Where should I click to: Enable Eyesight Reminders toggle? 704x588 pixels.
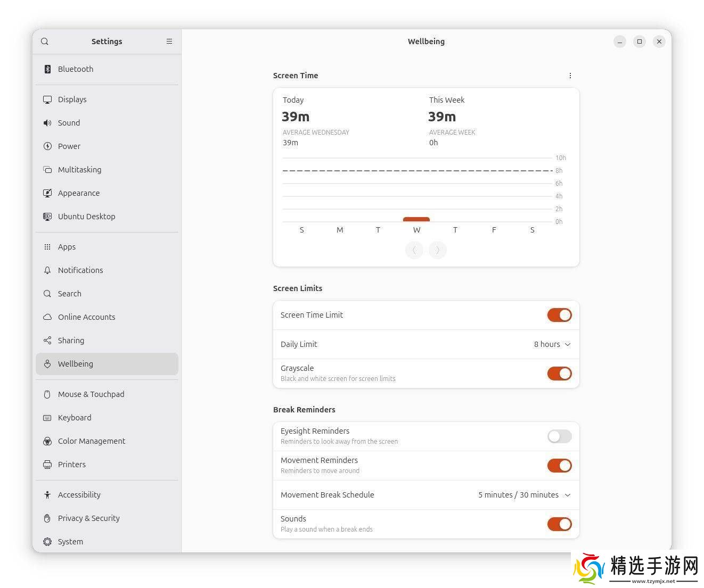tap(559, 436)
